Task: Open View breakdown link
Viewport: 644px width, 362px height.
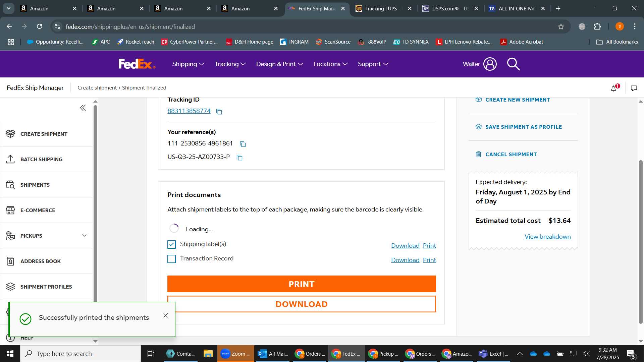Action: point(547,237)
